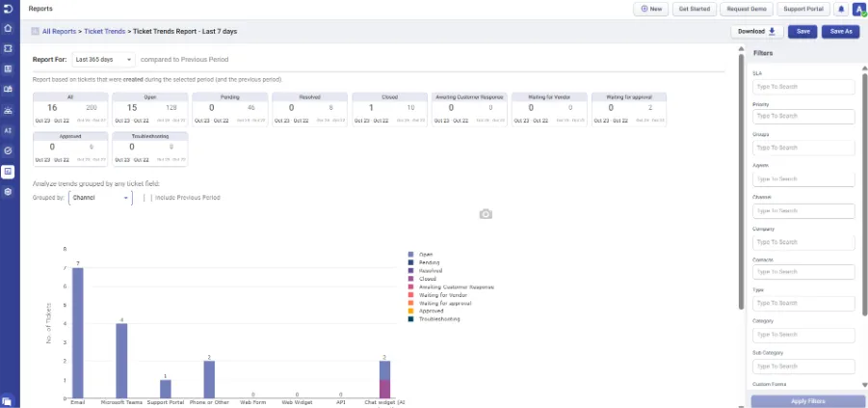Click filters panel scroll-down arrow
Screen dimensions: 868x408
point(865,385)
